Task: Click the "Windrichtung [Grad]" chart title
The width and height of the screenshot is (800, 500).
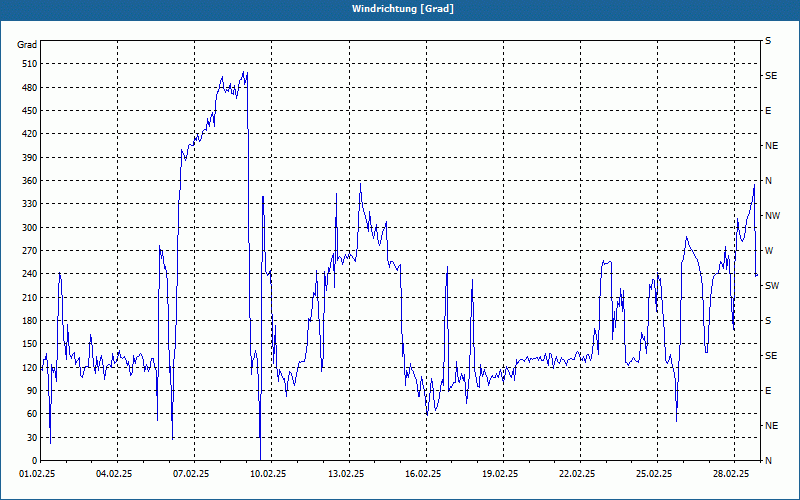Action: [403, 9]
